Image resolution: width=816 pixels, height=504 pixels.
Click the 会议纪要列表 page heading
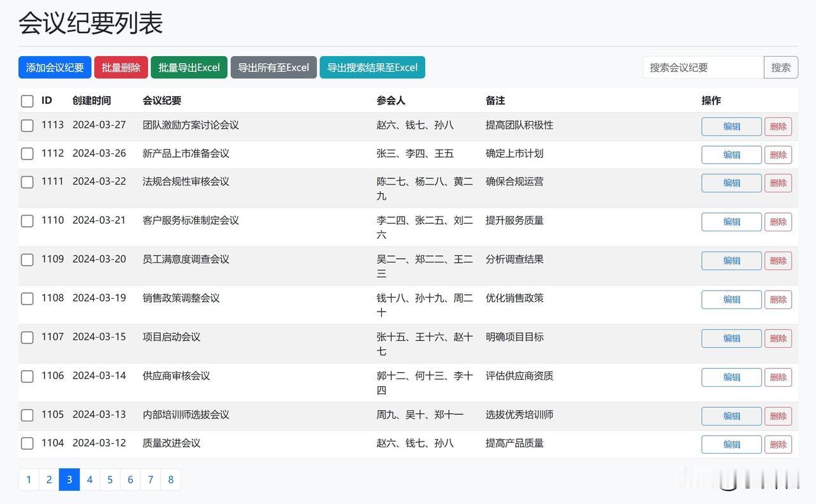tap(91, 23)
